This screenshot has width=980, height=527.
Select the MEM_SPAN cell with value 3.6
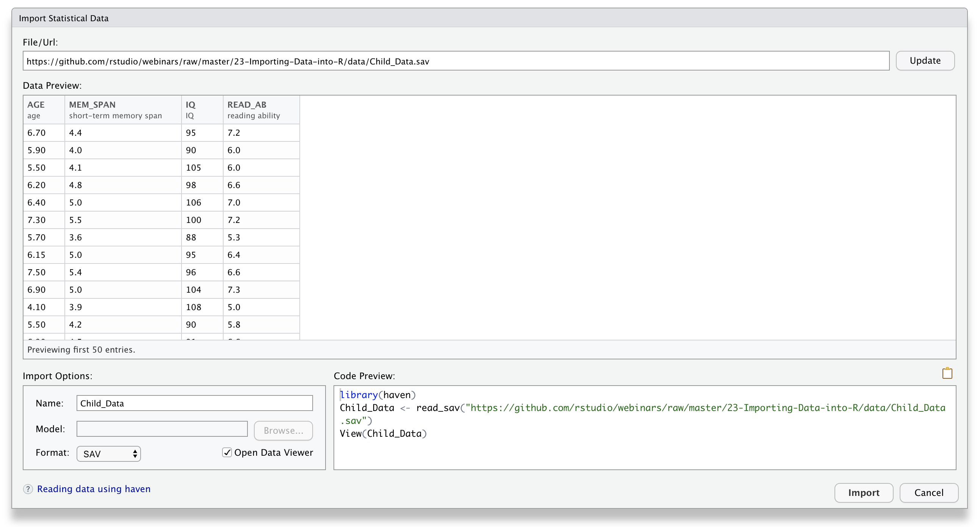pyautogui.click(x=123, y=238)
